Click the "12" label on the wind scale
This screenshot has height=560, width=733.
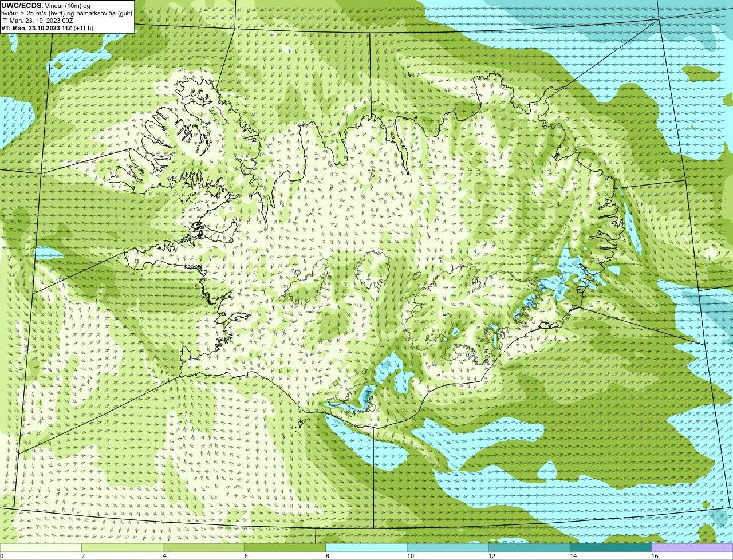[x=491, y=556]
